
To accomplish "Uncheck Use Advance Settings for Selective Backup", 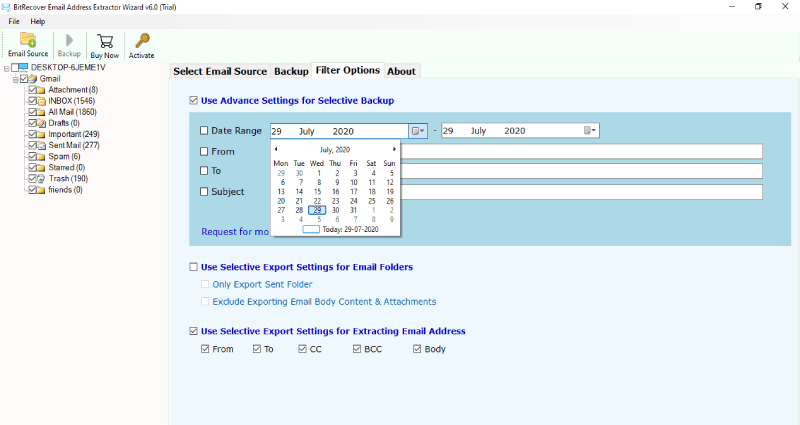I will (194, 101).
